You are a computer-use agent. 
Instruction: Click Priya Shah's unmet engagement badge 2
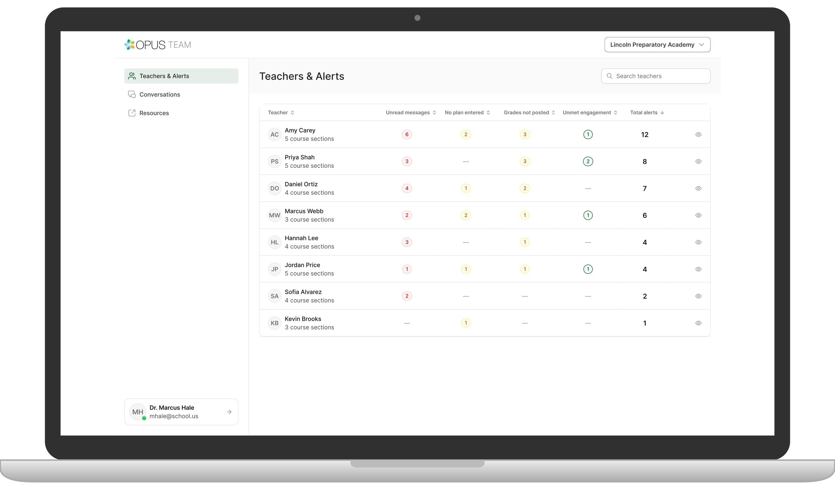tap(588, 162)
